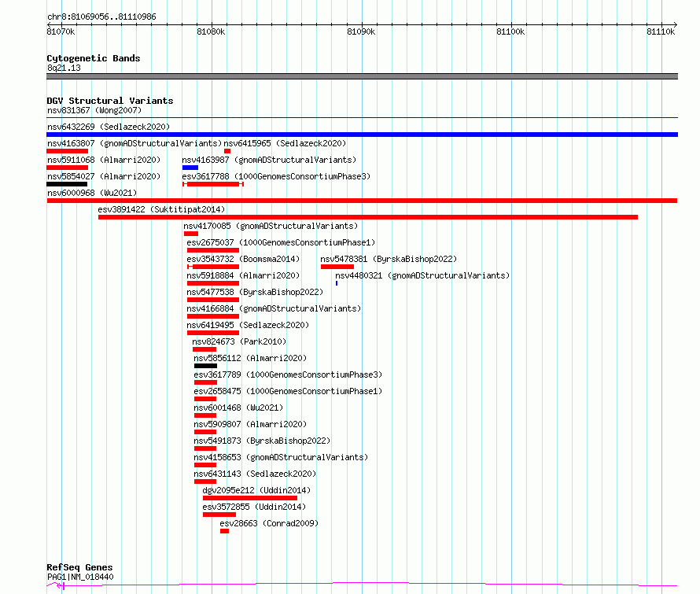Screen dimensions: 700x594
Task: Click the nsv831367 (Wong2007) variant label
Action: pyautogui.click(x=94, y=110)
